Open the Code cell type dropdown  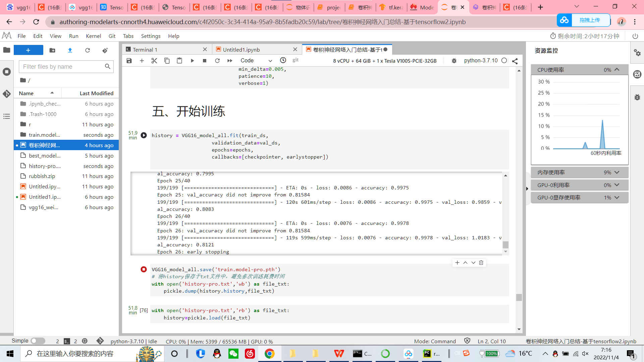(256, 61)
